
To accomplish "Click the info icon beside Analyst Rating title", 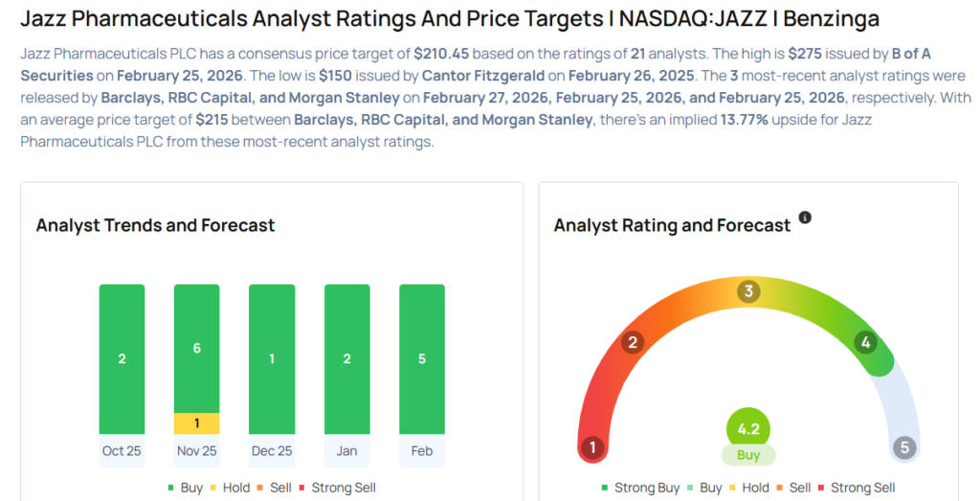I will pos(805,218).
